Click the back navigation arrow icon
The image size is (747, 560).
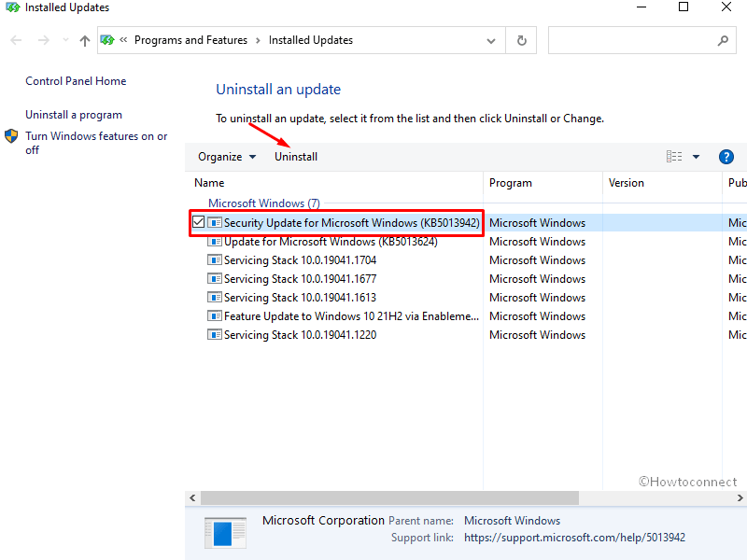point(15,40)
